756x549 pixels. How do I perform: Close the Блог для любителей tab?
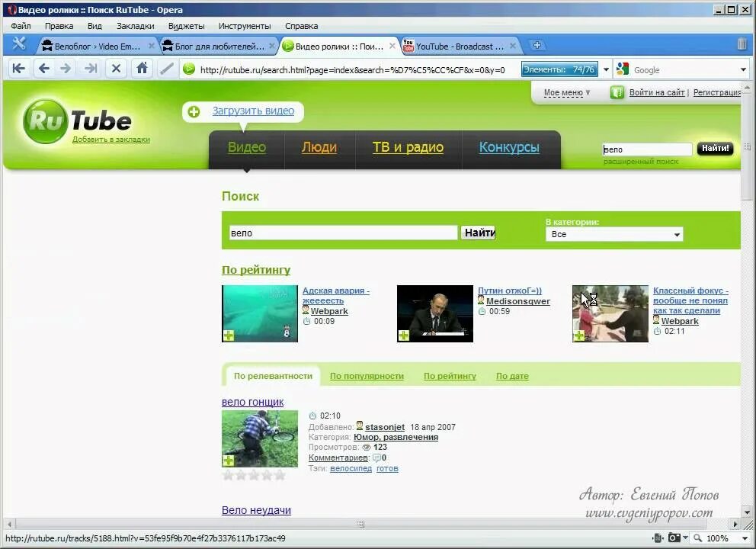[x=272, y=46]
